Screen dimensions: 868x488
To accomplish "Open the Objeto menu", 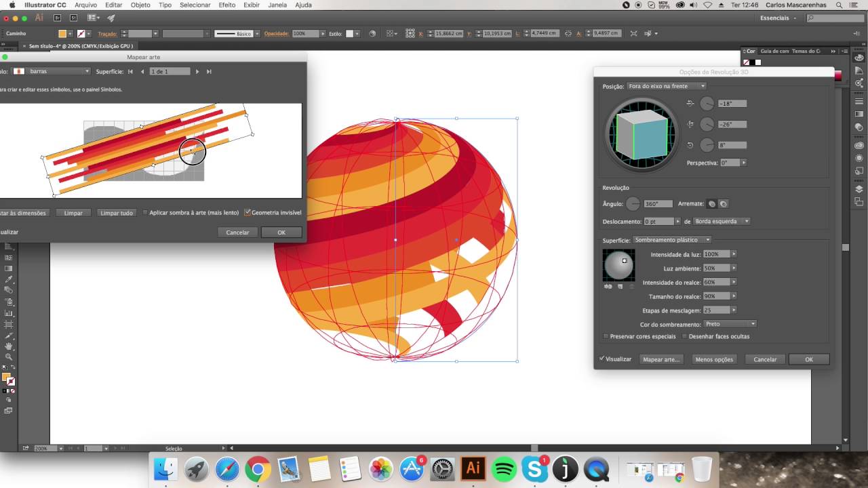I will click(x=140, y=5).
